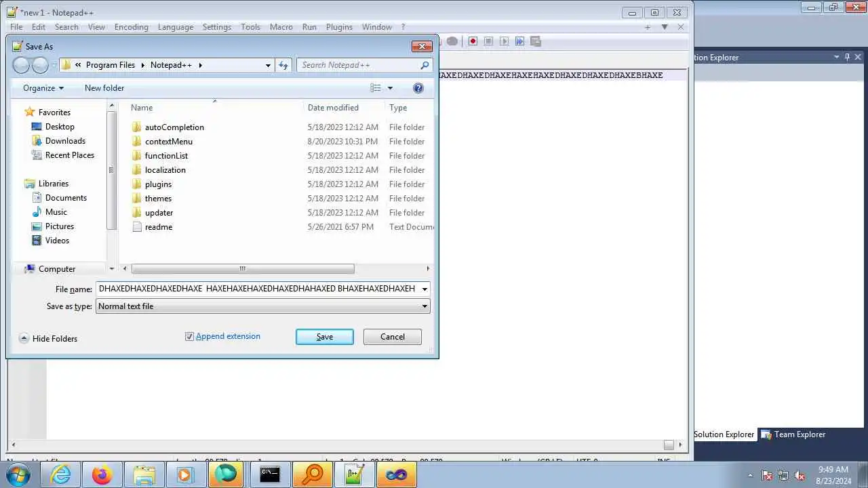Click the Save button

click(325, 337)
